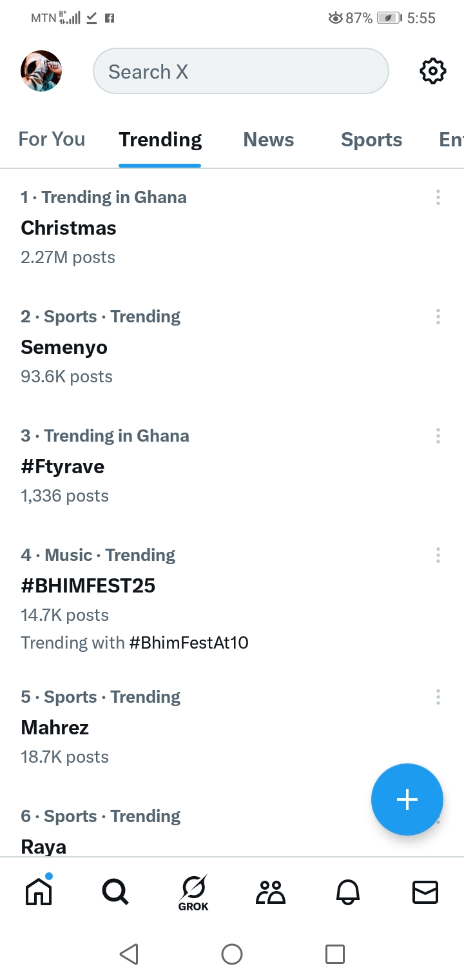464x980 pixels.
Task: Open Direct Messages envelope icon
Action: 425,892
